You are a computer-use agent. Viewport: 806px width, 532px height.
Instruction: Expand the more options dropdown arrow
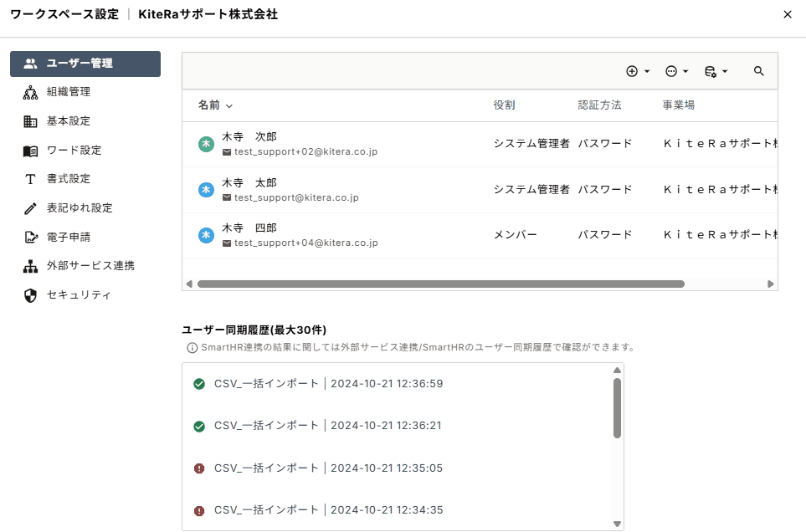click(685, 71)
